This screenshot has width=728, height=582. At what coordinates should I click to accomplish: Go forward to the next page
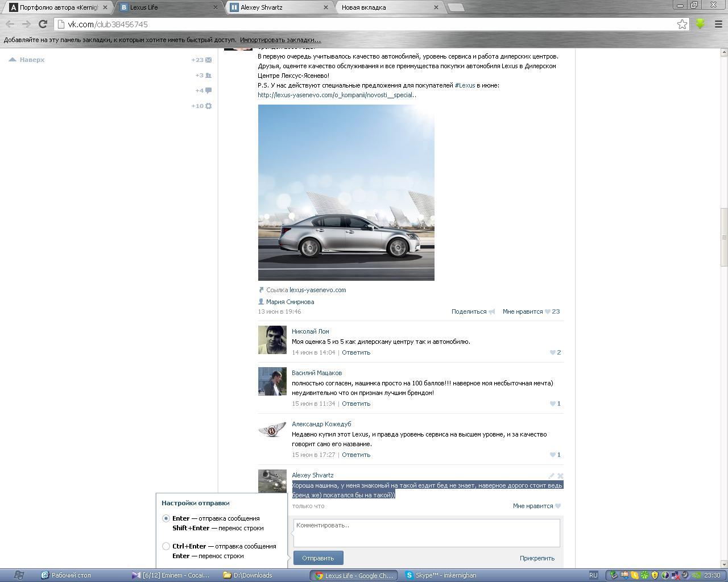(26, 24)
